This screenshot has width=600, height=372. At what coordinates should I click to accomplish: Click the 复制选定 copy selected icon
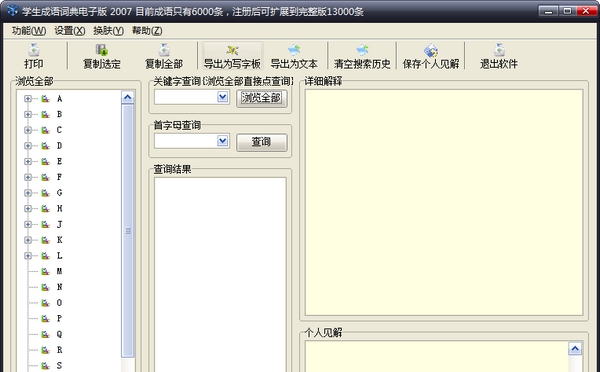pyautogui.click(x=102, y=50)
